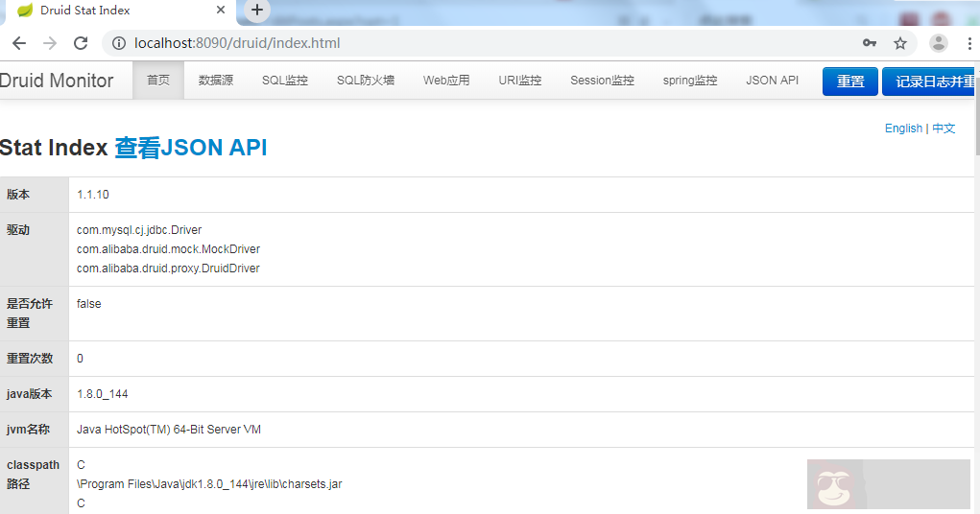This screenshot has width=980, height=514.
Task: Open Chrome three-dot menu
Action: pos(969,43)
